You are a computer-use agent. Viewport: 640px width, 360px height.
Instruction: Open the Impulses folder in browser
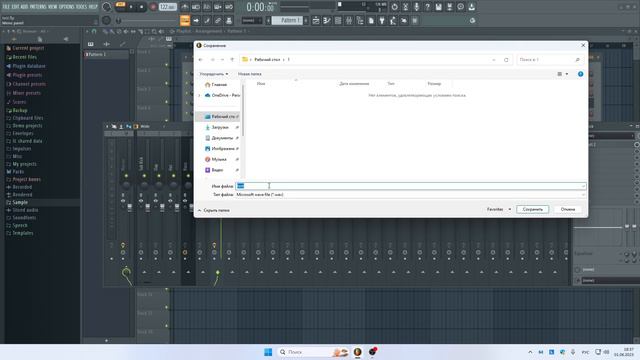(x=22, y=149)
